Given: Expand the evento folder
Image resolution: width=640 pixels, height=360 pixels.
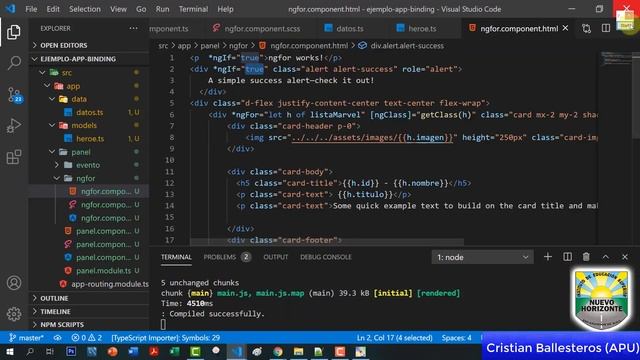Looking at the screenshot, I should coord(89,165).
